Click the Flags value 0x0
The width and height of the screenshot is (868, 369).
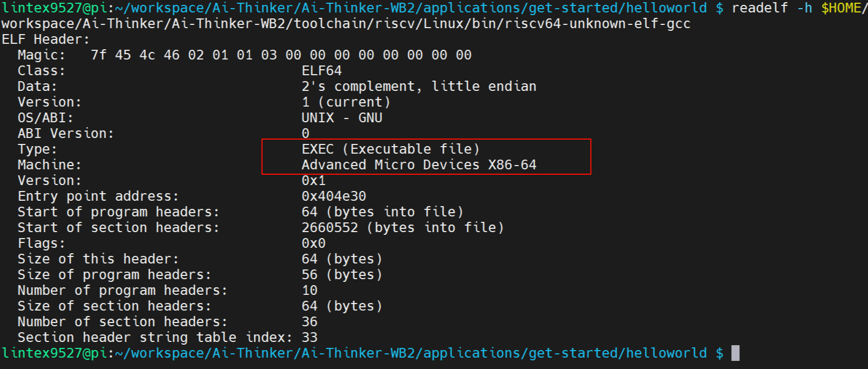point(314,243)
